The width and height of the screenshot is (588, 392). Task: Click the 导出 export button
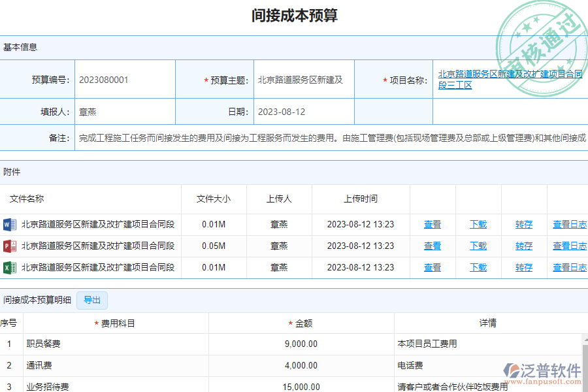click(x=91, y=301)
